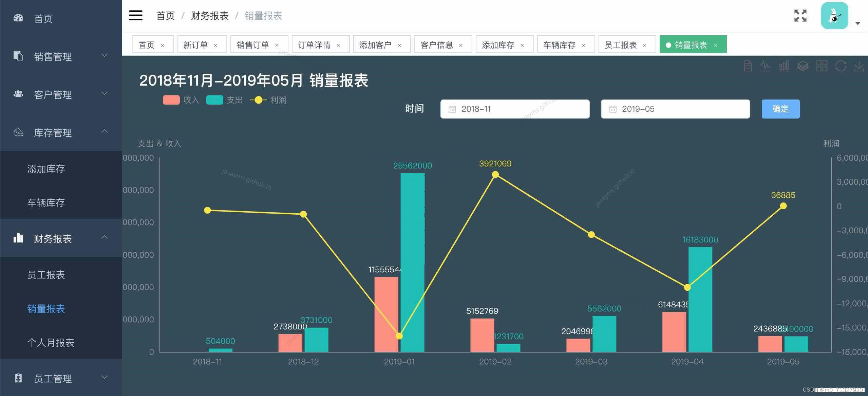Open the end month picker 2019-05

pos(675,109)
